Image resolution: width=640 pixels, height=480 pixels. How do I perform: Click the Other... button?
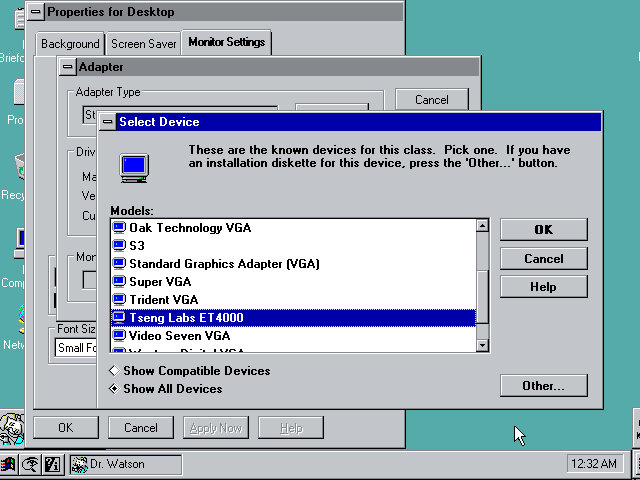point(543,386)
